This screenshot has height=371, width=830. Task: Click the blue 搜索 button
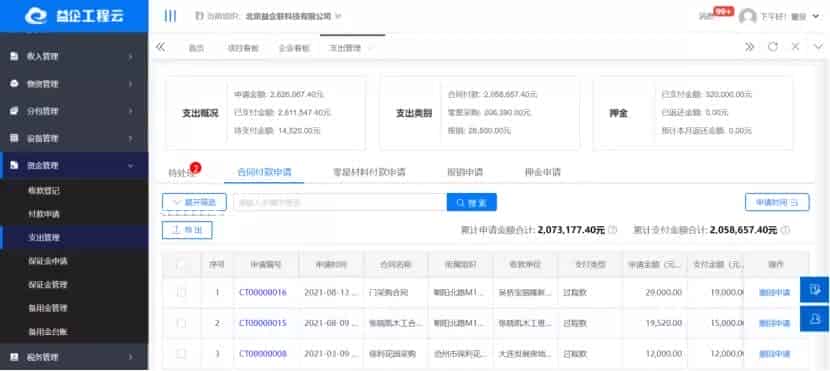point(472,202)
